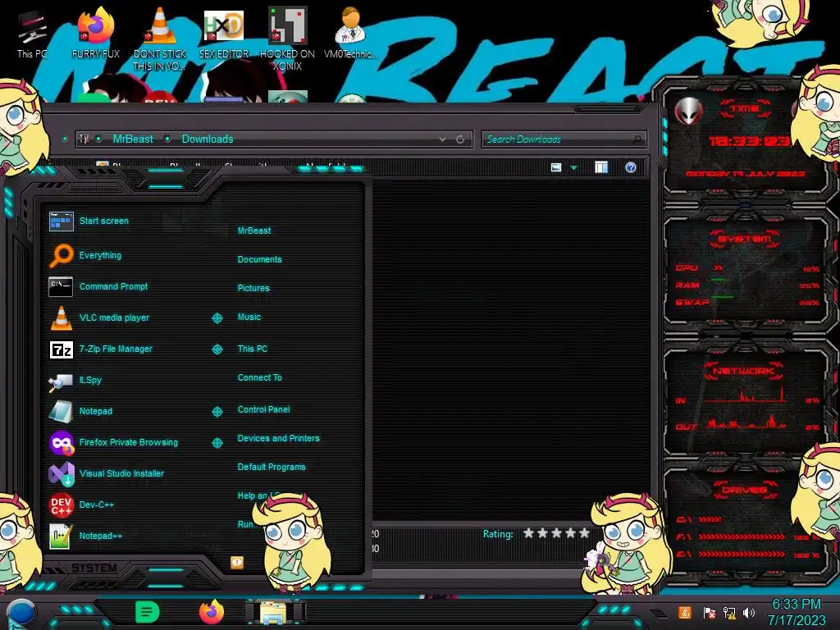Expand VLC media player jump list

[217, 318]
